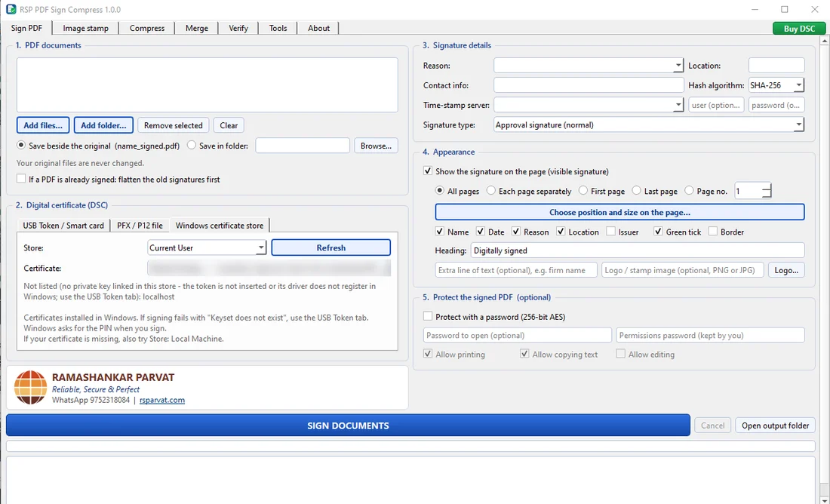
Task: Select Each page separately option
Action: click(x=491, y=191)
